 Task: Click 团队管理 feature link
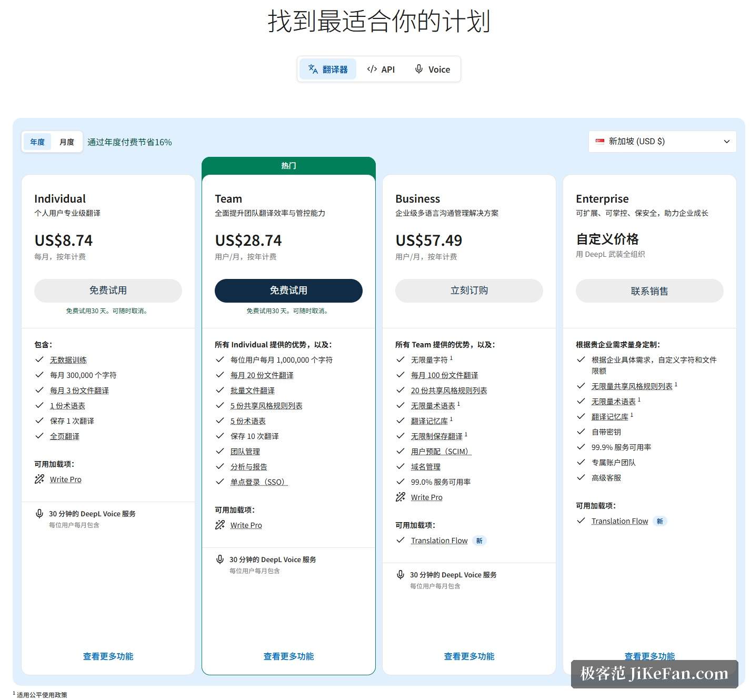245,452
